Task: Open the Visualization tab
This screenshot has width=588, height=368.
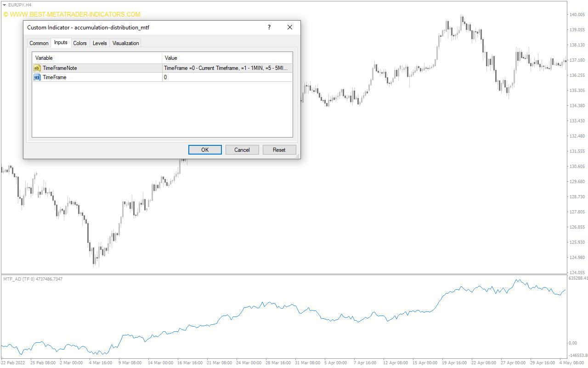Action: (125, 43)
